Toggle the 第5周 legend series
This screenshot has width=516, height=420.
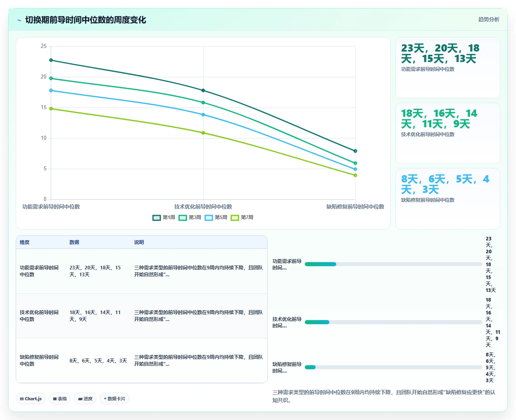pos(216,217)
